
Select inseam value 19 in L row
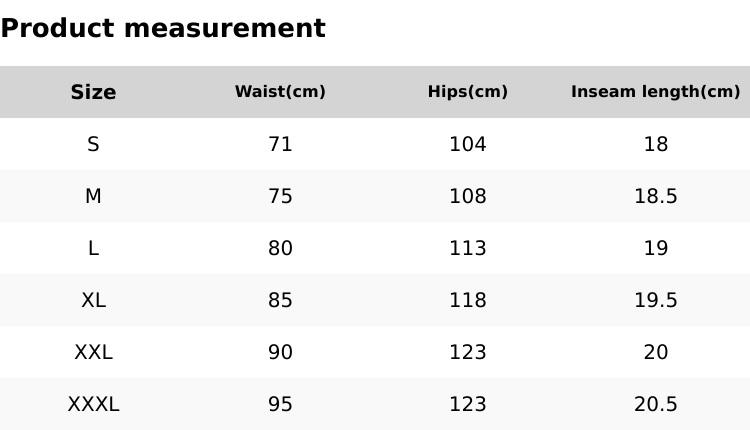655,248
